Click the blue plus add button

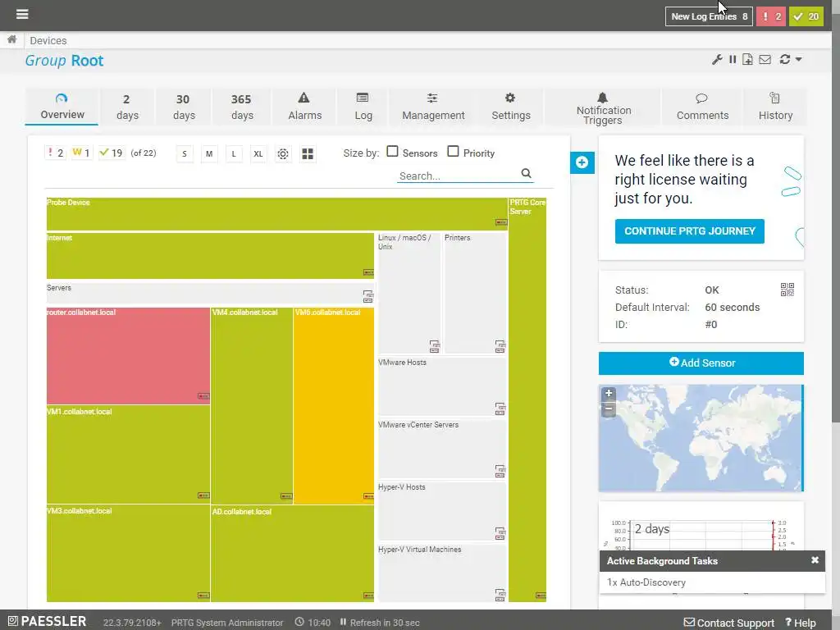point(582,162)
